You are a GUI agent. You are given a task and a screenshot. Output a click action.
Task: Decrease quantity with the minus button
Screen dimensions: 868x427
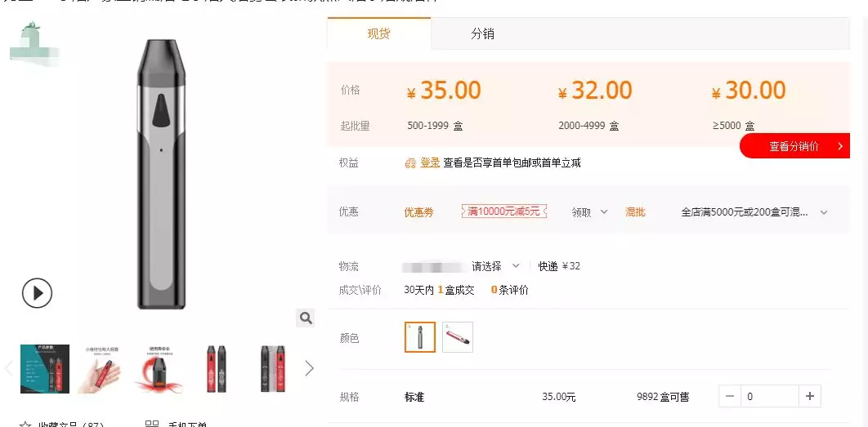tap(730, 396)
